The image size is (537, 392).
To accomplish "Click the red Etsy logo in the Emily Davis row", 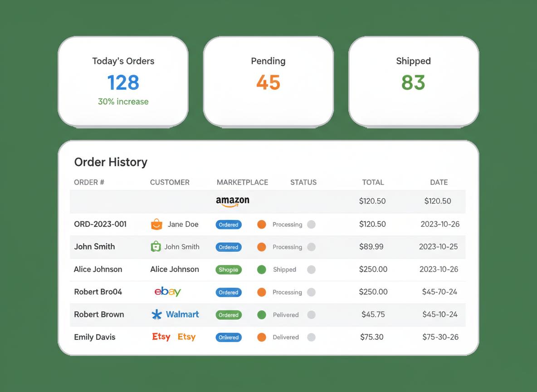I will [x=161, y=337].
